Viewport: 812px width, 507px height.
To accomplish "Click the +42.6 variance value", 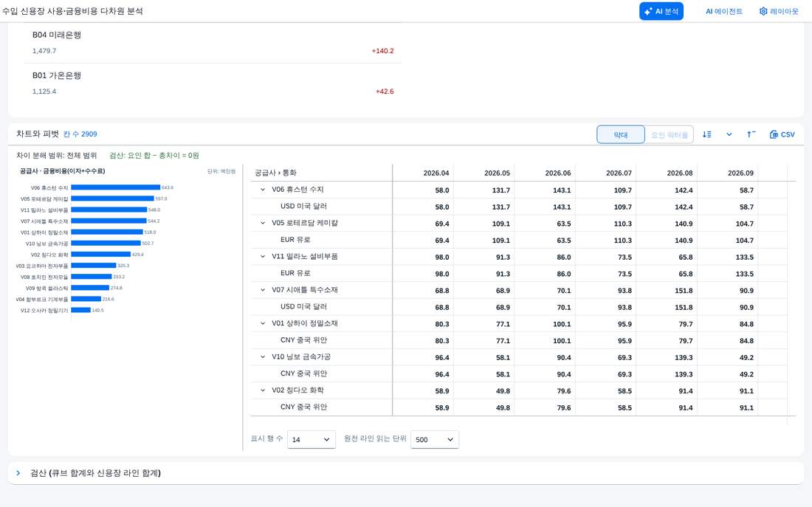I will click(x=385, y=92).
